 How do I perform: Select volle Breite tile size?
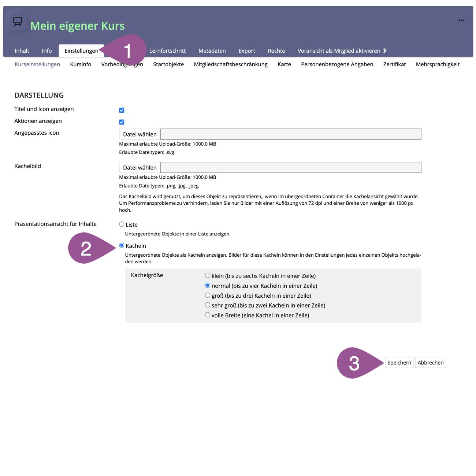(x=208, y=315)
